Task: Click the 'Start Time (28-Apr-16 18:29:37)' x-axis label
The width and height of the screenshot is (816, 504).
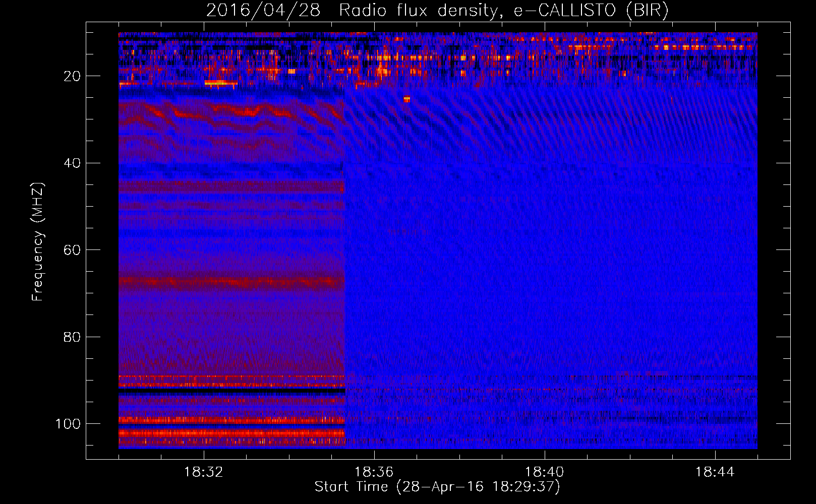Action: click(437, 487)
